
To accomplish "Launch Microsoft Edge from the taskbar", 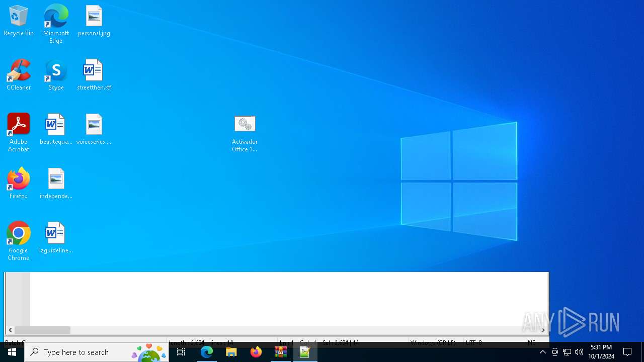I will coord(207,352).
